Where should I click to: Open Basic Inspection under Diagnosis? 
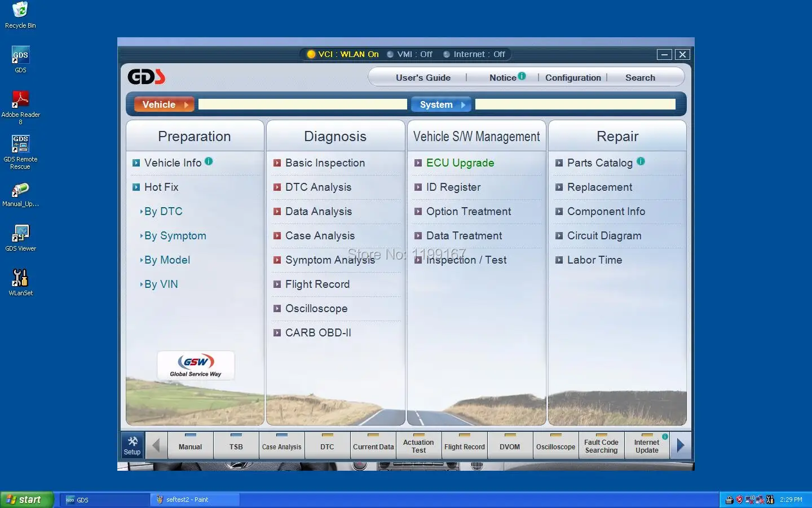coord(325,163)
